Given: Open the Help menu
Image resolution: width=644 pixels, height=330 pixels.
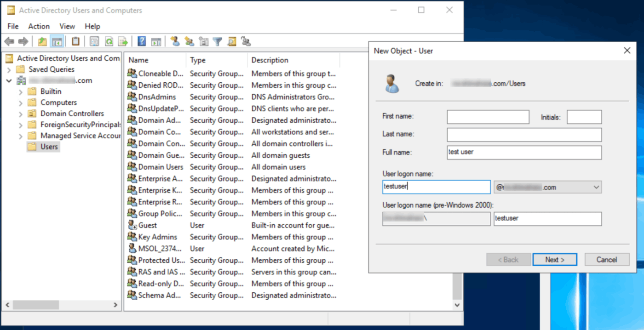Looking at the screenshot, I should [x=92, y=26].
